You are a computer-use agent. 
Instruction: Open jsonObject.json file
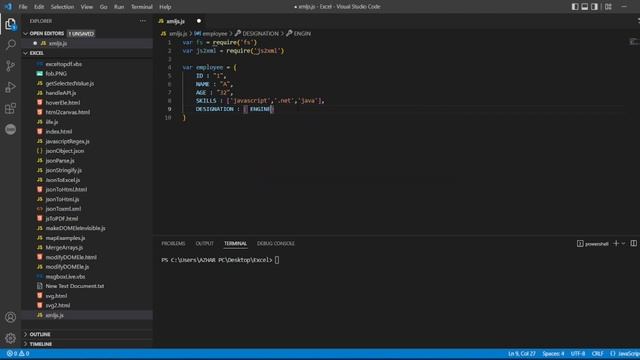pos(65,151)
